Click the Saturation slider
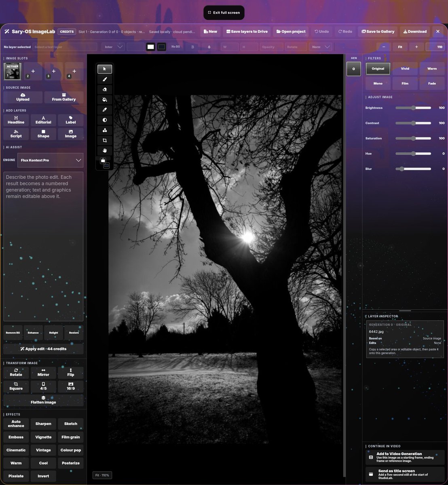 413,138
